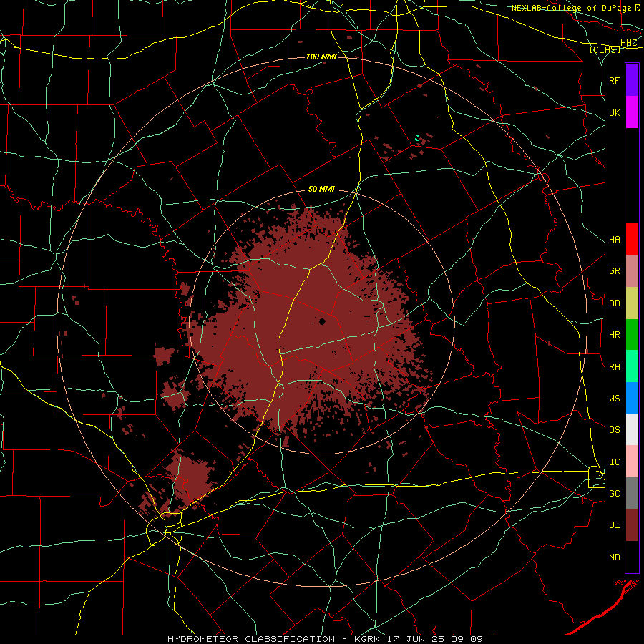
Task: Click the '100 NMI' range ring label
Action: click(321, 57)
